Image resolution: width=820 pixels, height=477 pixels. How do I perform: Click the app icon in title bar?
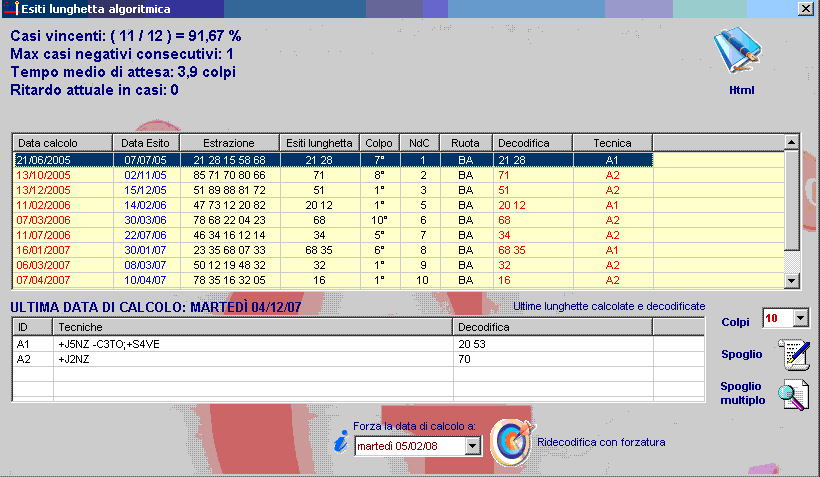(9, 8)
